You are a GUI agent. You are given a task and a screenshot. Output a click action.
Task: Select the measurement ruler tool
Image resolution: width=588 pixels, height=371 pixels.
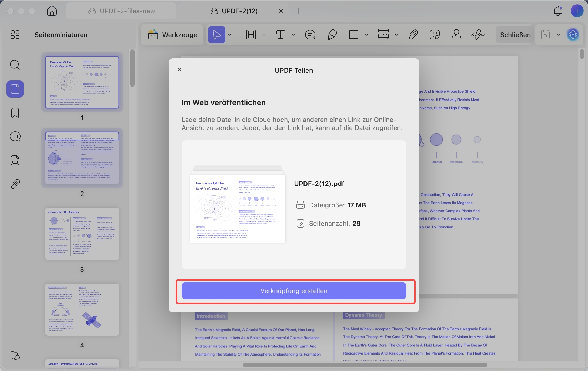[383, 35]
